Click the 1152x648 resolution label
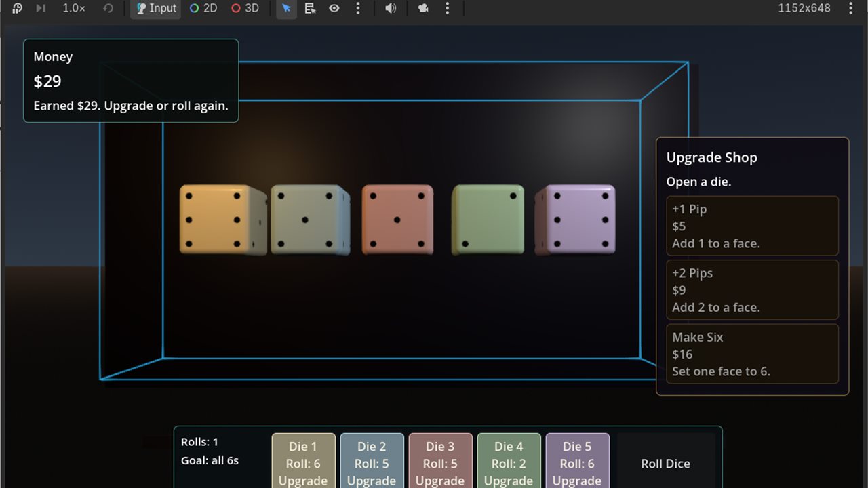The image size is (868, 488). (804, 8)
